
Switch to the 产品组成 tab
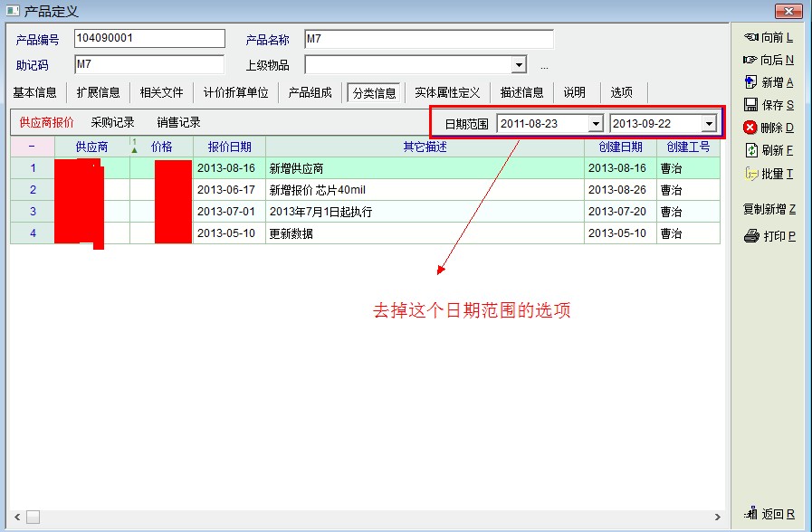(310, 92)
